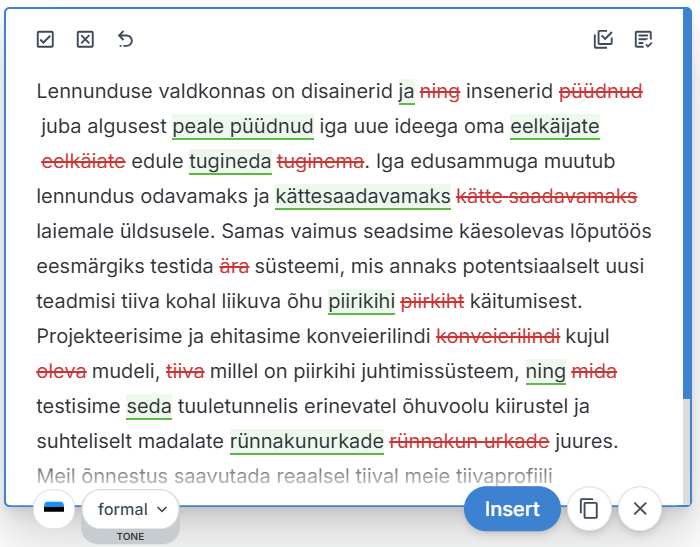Click the accept all changes checkmark icon

[x=45, y=39]
